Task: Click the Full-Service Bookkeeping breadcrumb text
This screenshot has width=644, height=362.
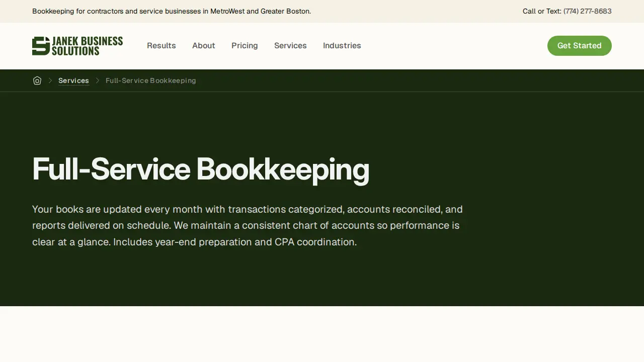Action: [151, 80]
